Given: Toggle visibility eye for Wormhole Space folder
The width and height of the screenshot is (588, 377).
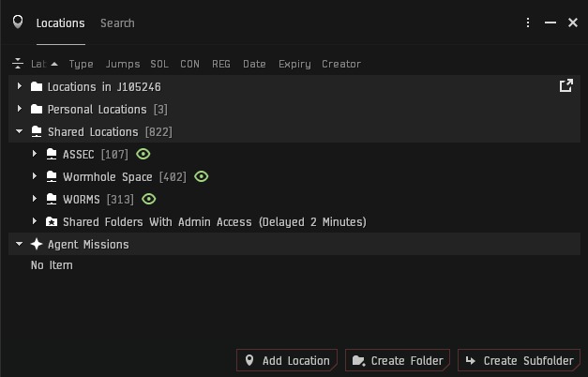Looking at the screenshot, I should [201, 176].
